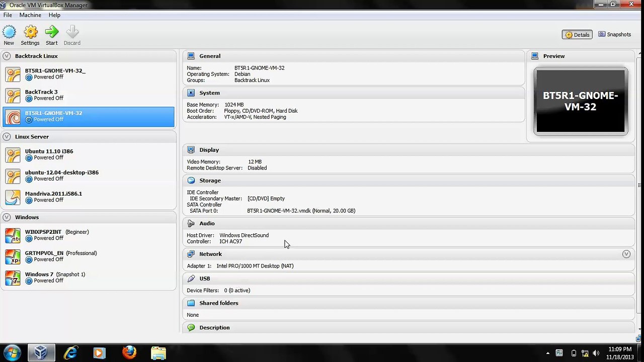Launch Internet Explorer from taskbar
The image size is (644, 362).
(x=70, y=353)
